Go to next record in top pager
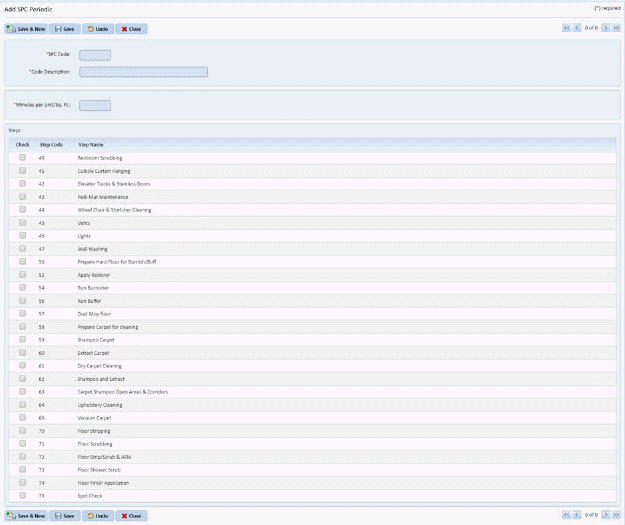Image resolution: width=625 pixels, height=525 pixels. pyautogui.click(x=606, y=29)
